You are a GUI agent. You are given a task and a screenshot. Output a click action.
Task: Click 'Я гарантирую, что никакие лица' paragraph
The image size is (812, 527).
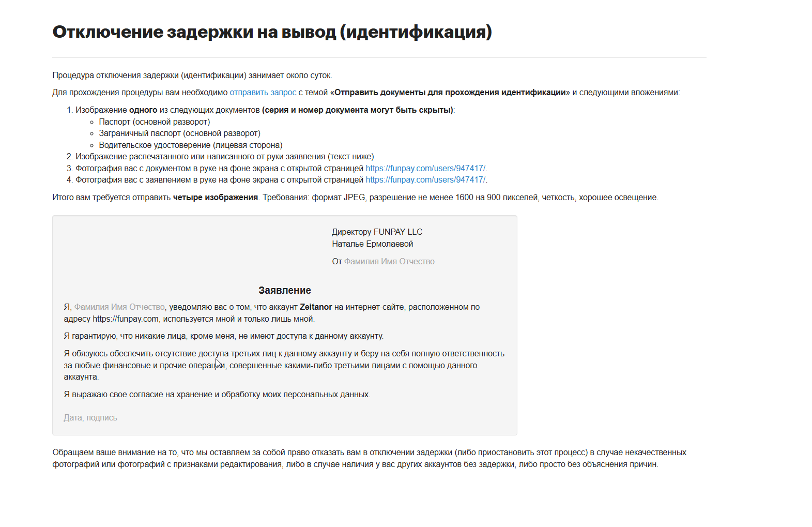pos(224,336)
